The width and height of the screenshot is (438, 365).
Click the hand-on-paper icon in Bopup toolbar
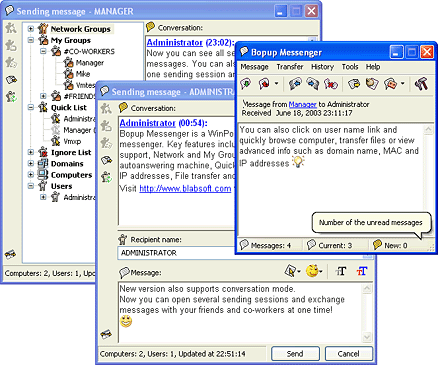tap(372, 84)
